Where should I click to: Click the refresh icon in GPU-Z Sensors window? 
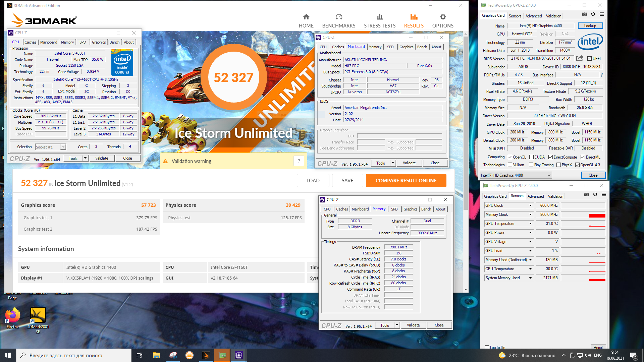coord(595,195)
